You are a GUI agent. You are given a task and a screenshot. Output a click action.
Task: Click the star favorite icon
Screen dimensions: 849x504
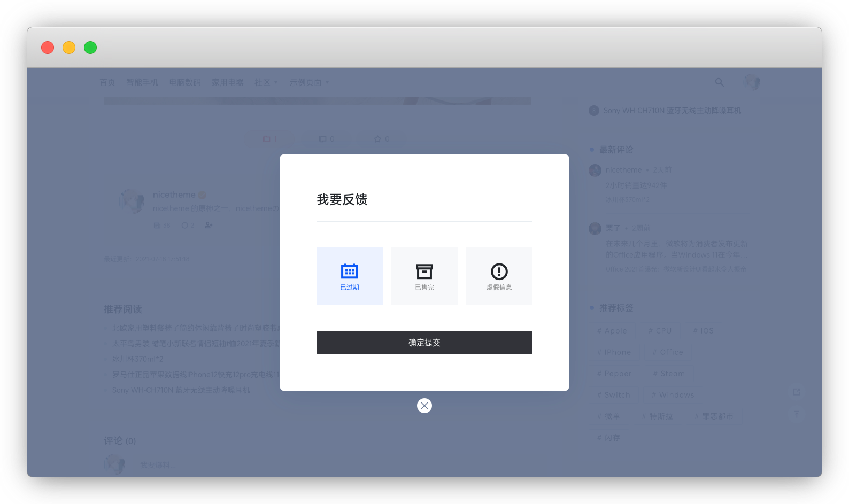(378, 139)
